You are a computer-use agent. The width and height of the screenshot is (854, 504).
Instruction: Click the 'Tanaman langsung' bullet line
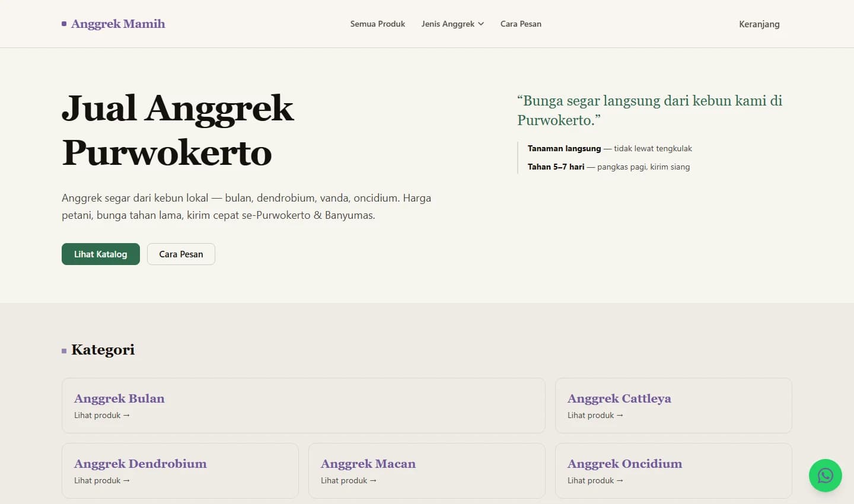[x=610, y=148]
